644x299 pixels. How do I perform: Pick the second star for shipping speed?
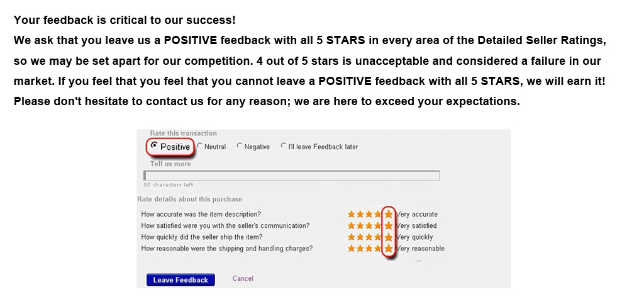pos(360,237)
